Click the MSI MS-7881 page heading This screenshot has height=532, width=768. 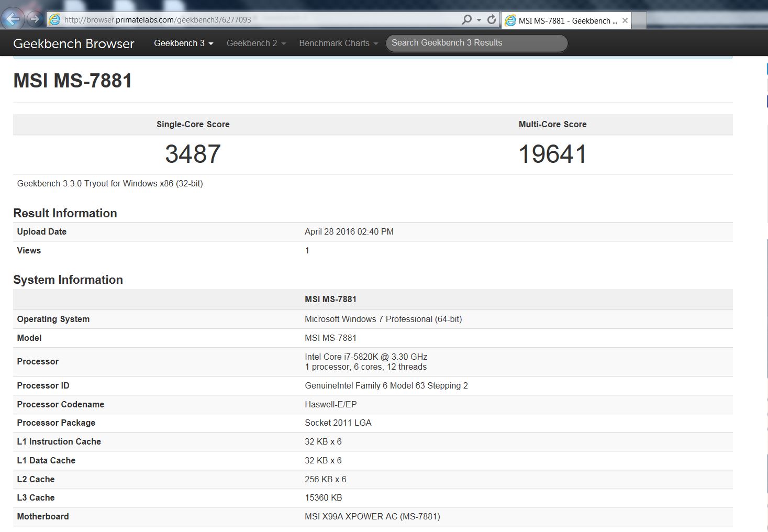[73, 81]
